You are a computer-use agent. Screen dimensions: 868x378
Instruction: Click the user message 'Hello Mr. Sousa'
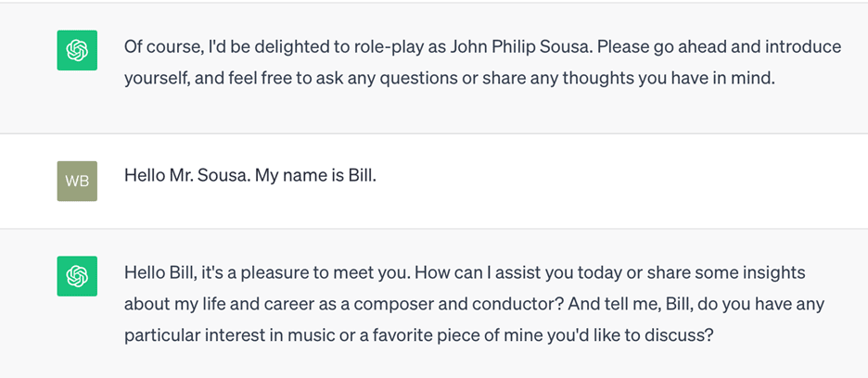click(250, 176)
